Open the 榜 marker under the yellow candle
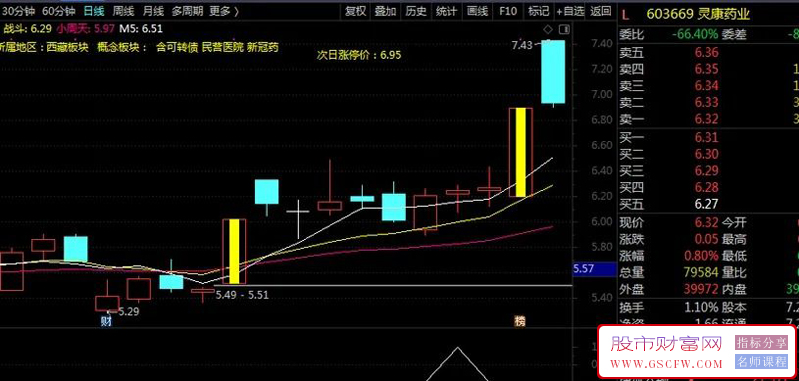Image resolution: width=799 pixels, height=381 pixels. (x=519, y=321)
